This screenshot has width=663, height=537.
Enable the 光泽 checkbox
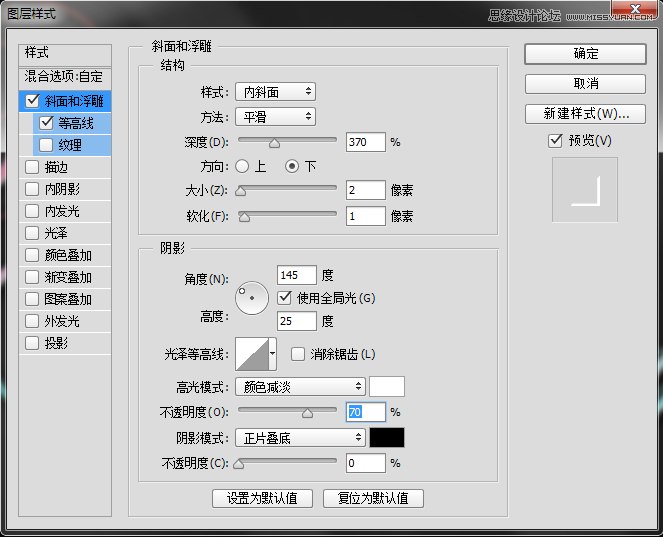pos(33,233)
